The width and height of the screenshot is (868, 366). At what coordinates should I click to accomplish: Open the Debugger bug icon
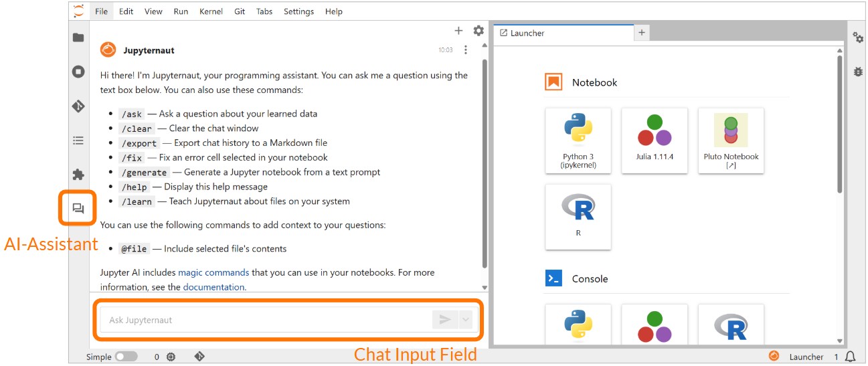click(x=858, y=71)
